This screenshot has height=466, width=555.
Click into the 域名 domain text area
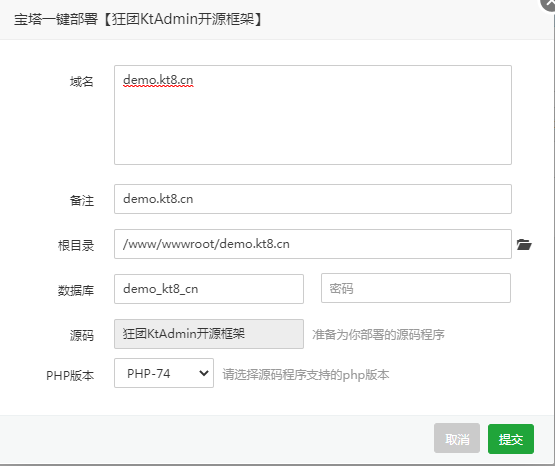coord(313,115)
